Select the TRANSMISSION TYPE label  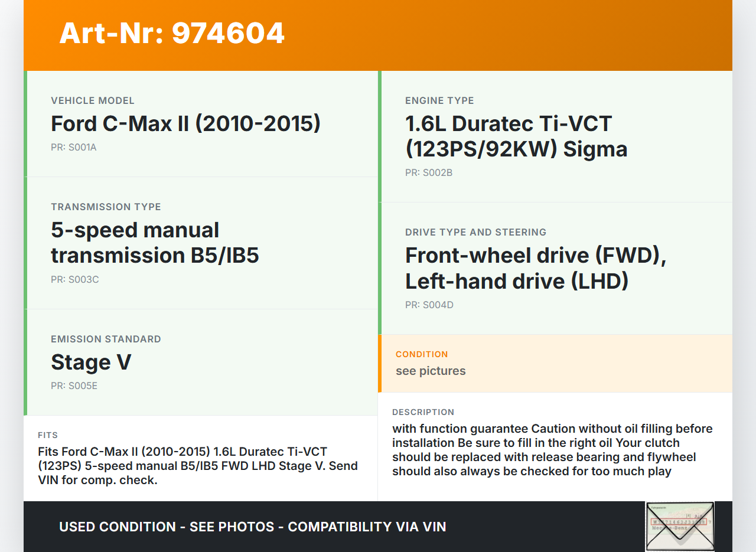point(106,207)
